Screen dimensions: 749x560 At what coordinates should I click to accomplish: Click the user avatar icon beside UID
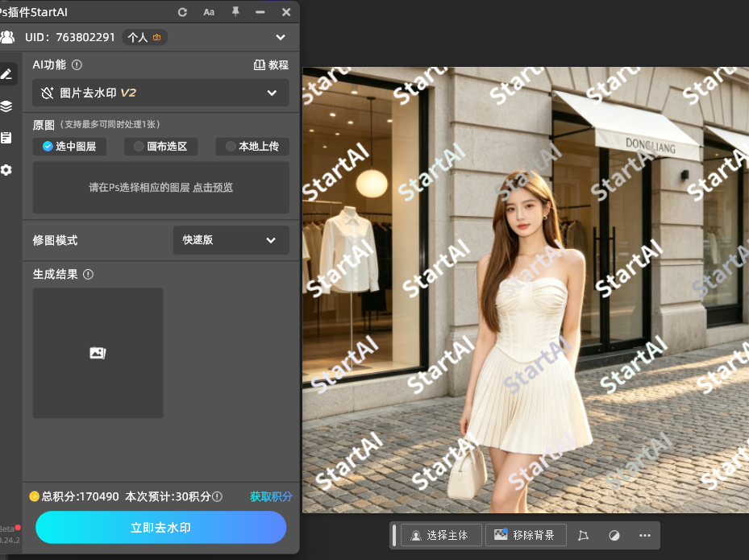click(7, 37)
